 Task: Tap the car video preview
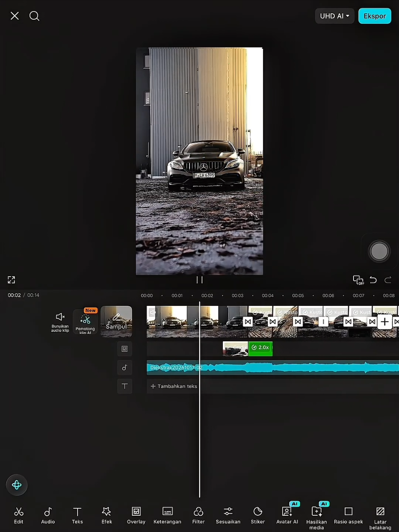pyautogui.click(x=199, y=161)
